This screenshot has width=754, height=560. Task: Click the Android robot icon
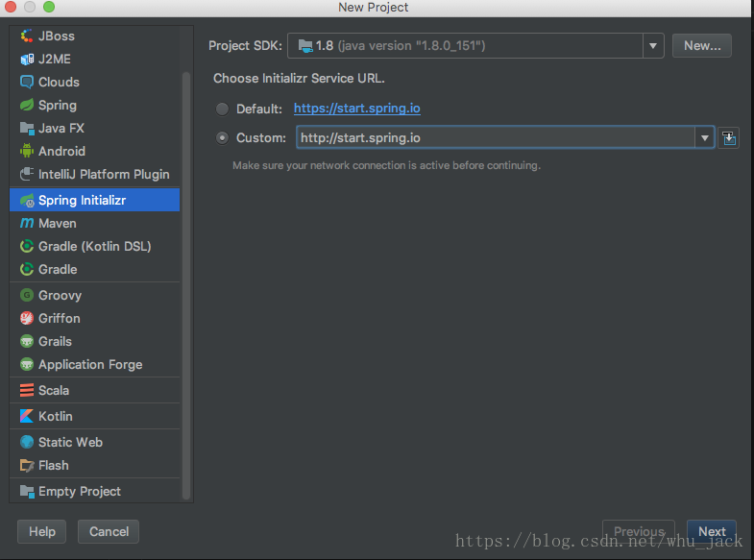tap(27, 151)
